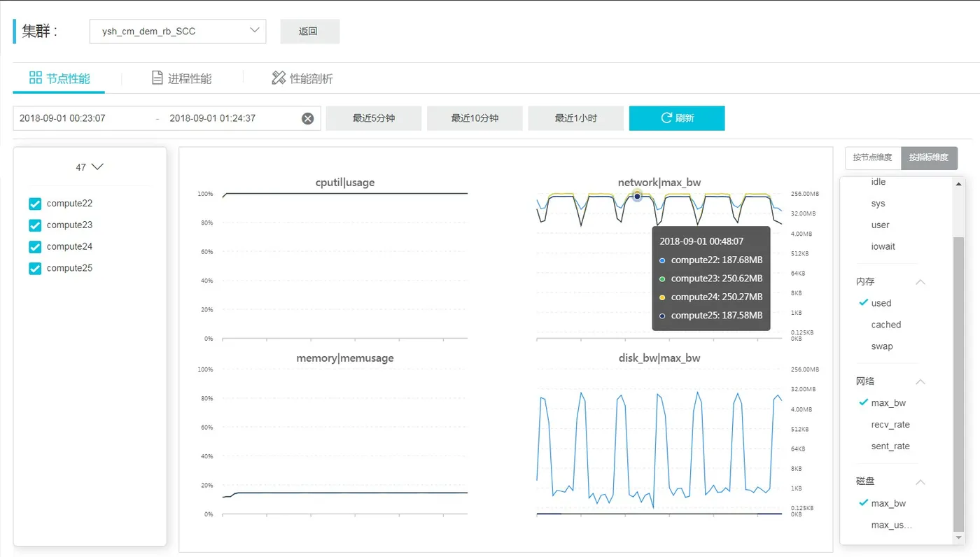The height and width of the screenshot is (557, 980).
Task: Select the 最近5分钟 time range
Action: pos(374,118)
